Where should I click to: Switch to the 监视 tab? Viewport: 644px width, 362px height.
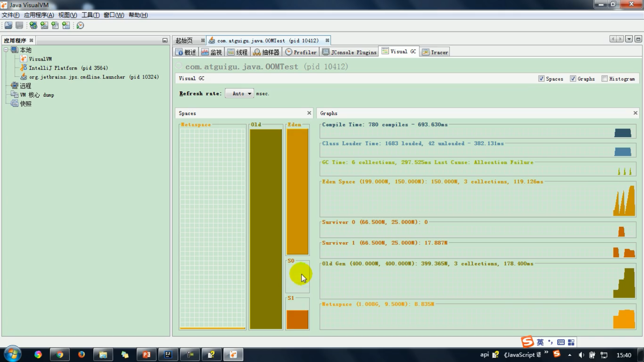pyautogui.click(x=212, y=52)
